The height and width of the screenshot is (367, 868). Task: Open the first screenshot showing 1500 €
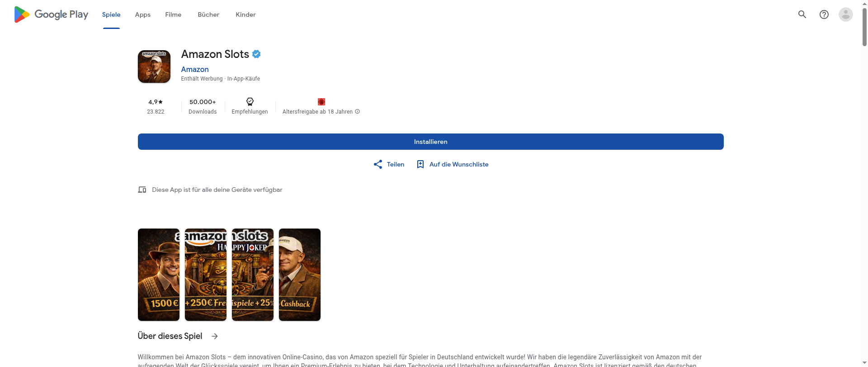coord(159,275)
